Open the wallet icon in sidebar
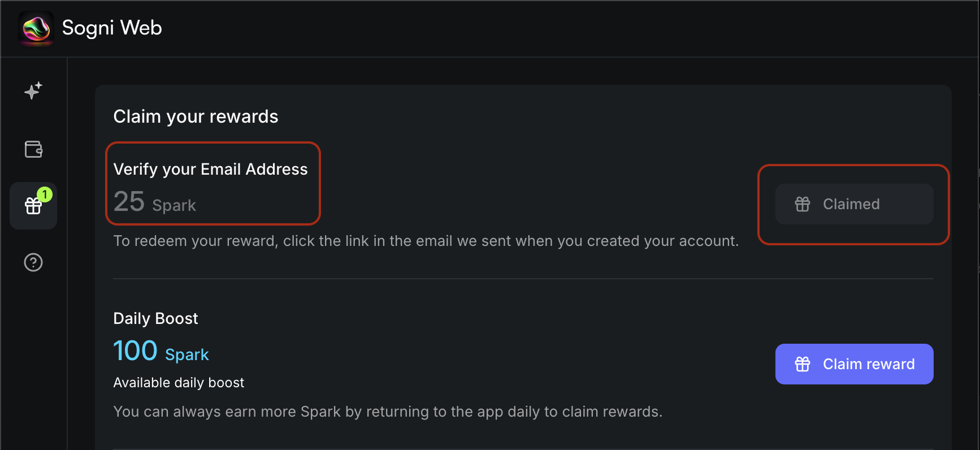The image size is (980, 450). [x=33, y=149]
